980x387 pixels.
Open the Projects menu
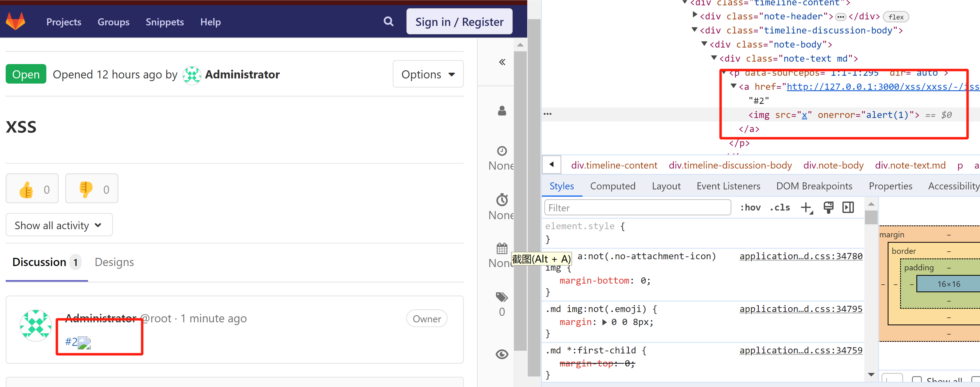pyautogui.click(x=64, y=22)
